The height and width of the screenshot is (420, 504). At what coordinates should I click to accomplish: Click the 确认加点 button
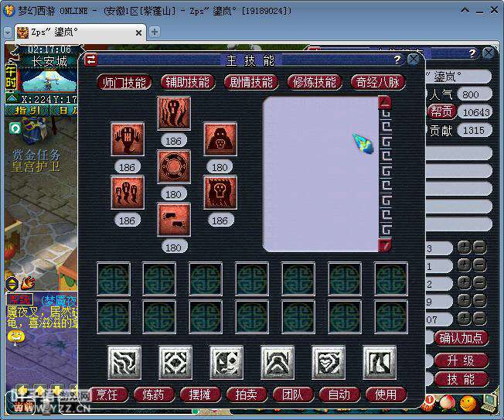click(x=461, y=338)
